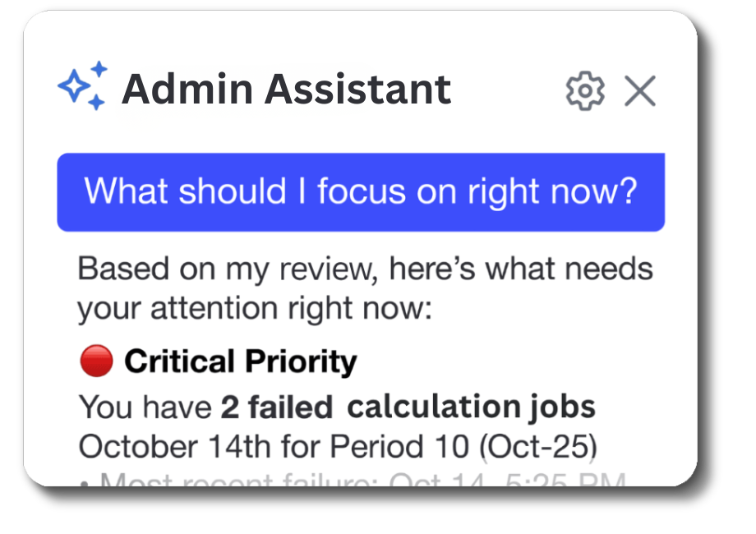This screenshot has width=756, height=534.
Task: Click the "You have" text
Action: coord(145,407)
